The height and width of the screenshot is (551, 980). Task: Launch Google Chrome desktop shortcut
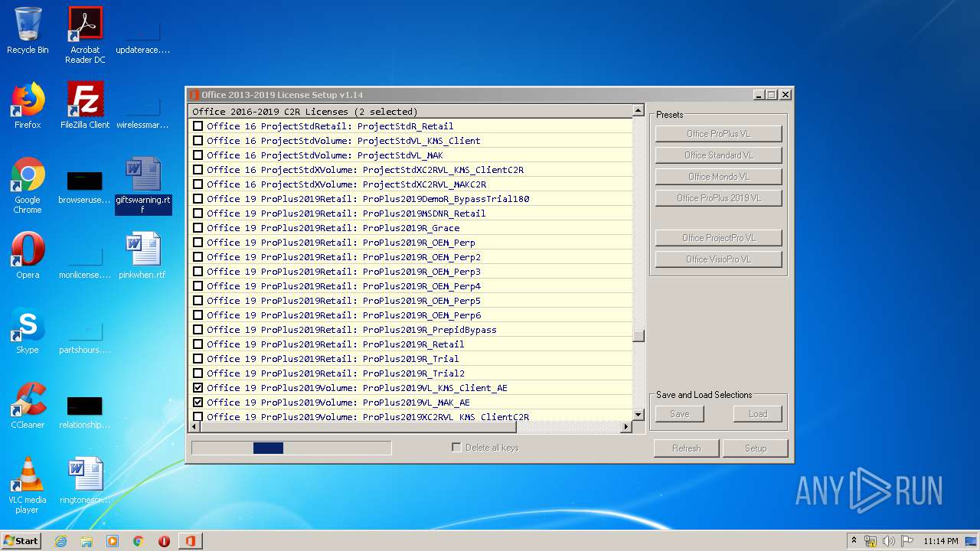point(28,185)
